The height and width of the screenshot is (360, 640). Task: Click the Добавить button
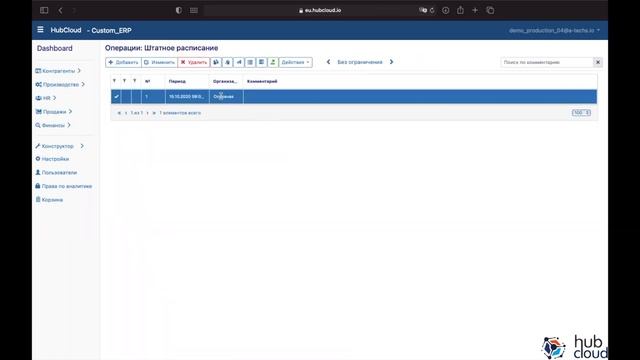pos(123,62)
